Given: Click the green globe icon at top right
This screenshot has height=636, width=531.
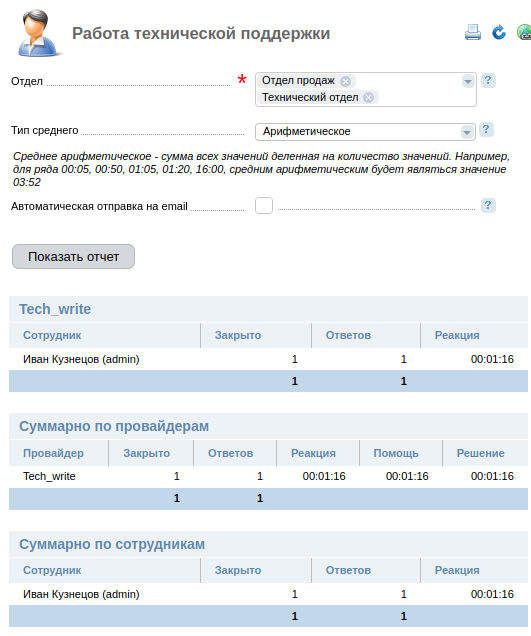Looking at the screenshot, I should [x=524, y=32].
